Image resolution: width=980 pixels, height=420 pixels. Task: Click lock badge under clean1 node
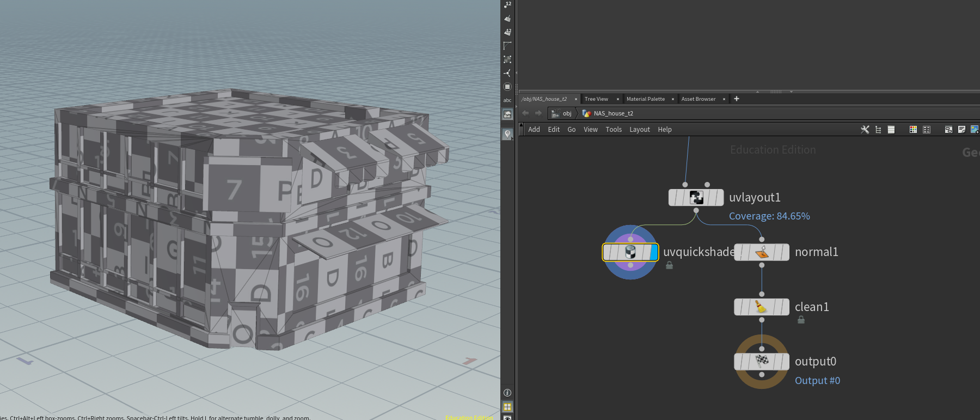point(801,320)
